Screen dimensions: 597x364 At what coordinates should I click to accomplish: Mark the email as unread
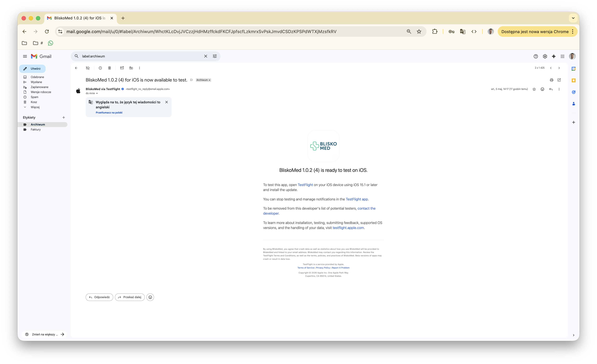click(122, 68)
